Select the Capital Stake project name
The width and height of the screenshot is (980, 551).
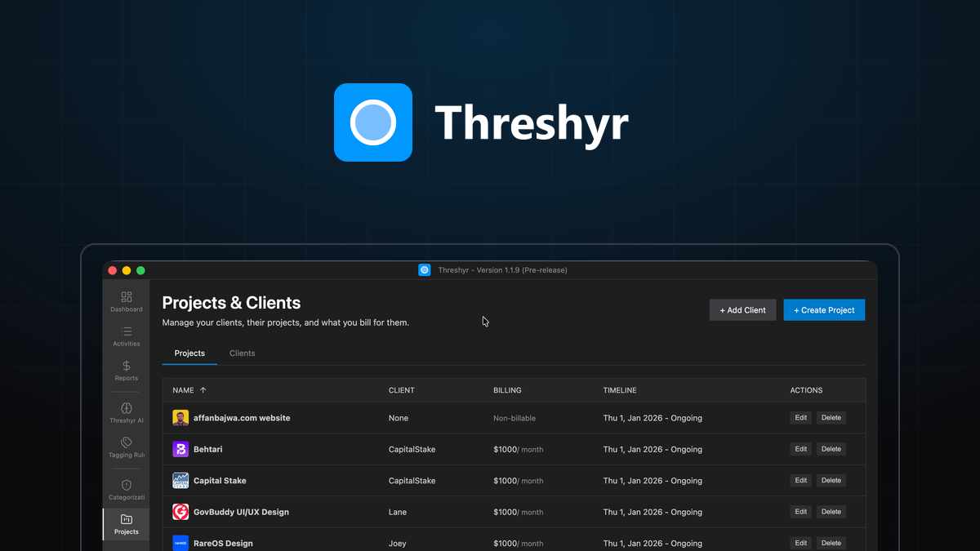tap(220, 481)
